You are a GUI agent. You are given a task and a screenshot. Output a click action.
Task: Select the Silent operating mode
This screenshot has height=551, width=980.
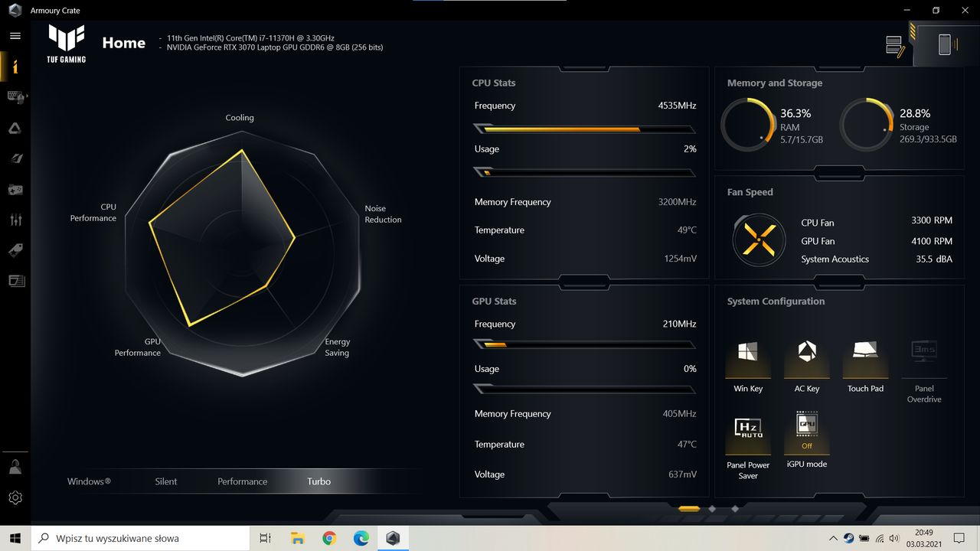point(166,481)
